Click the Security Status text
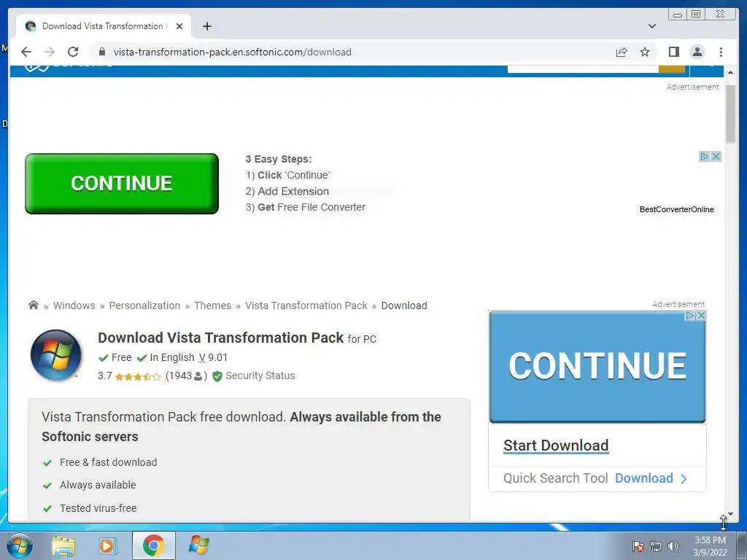747x560 pixels. 260,376
